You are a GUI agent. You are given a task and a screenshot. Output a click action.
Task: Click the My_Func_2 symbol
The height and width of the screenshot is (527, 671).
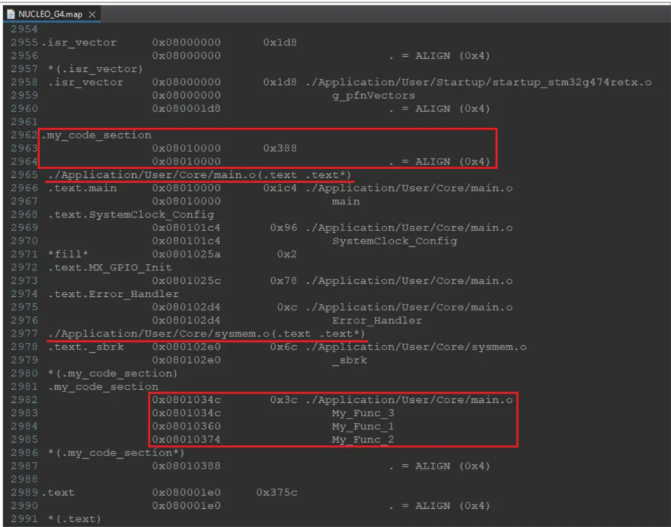(363, 440)
